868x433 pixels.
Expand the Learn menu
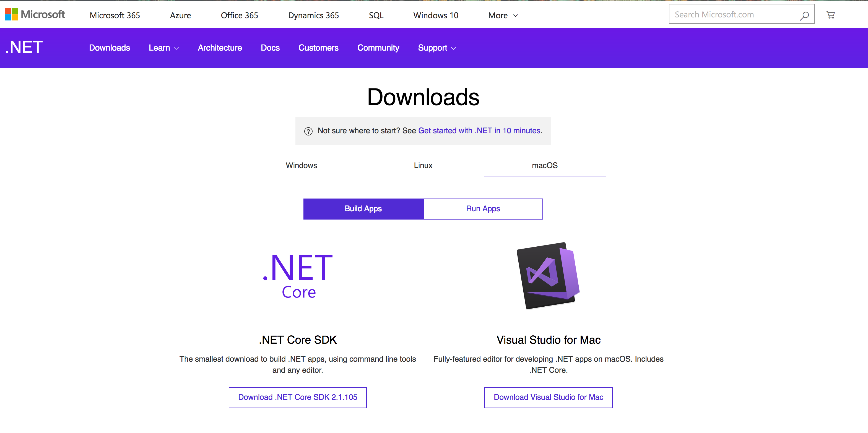click(164, 48)
